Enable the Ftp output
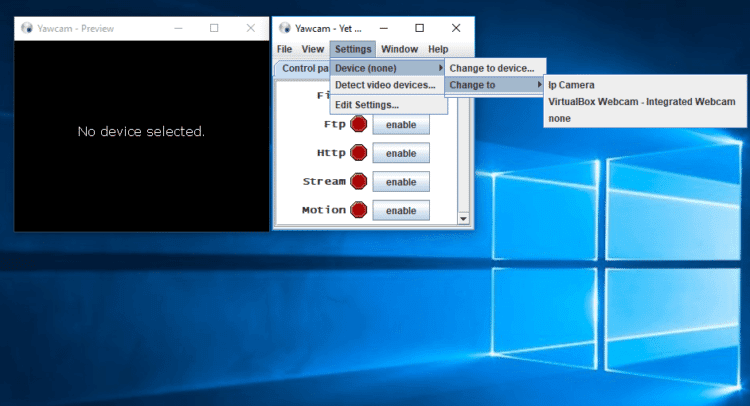The width and height of the screenshot is (750, 406). (x=401, y=125)
